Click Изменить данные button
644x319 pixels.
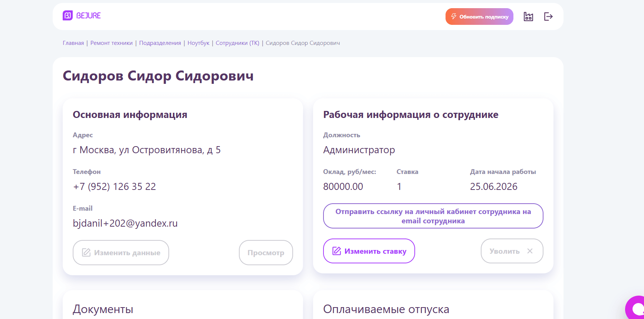[121, 253]
